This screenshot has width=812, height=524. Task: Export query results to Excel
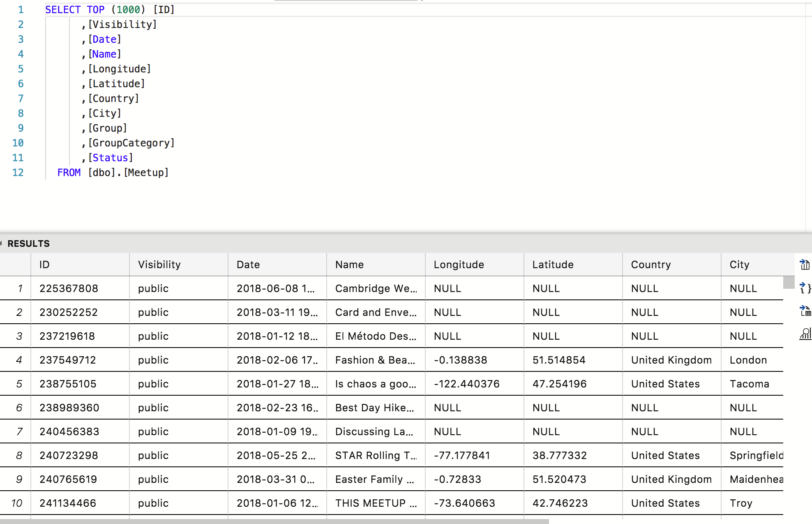[804, 264]
